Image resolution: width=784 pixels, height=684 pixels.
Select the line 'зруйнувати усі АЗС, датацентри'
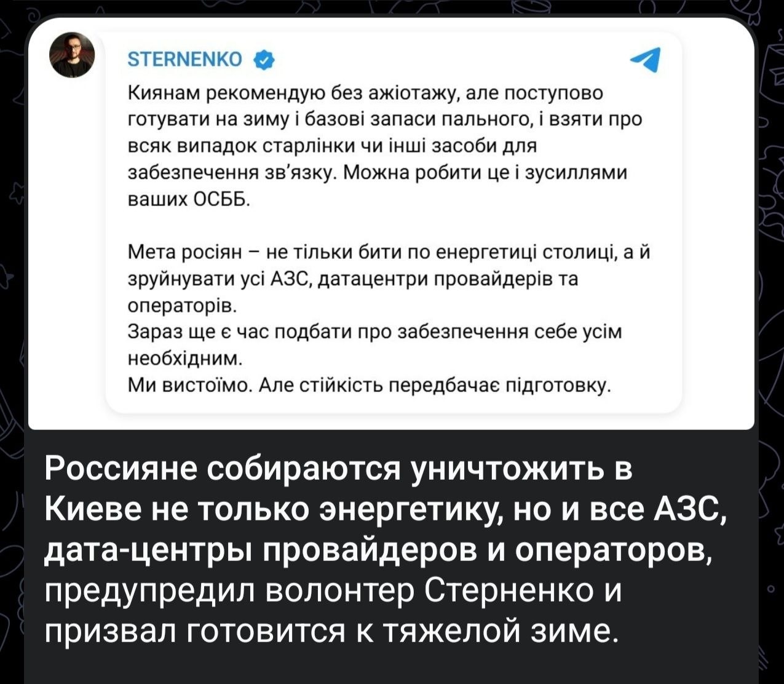(x=352, y=279)
